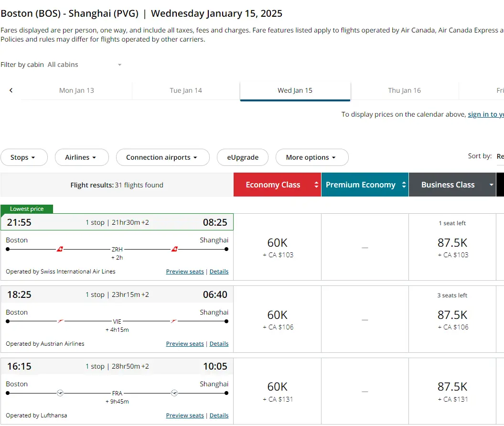Click the Austrian Airlines logo before Shanghai
This screenshot has width=504, height=426.
(174, 321)
